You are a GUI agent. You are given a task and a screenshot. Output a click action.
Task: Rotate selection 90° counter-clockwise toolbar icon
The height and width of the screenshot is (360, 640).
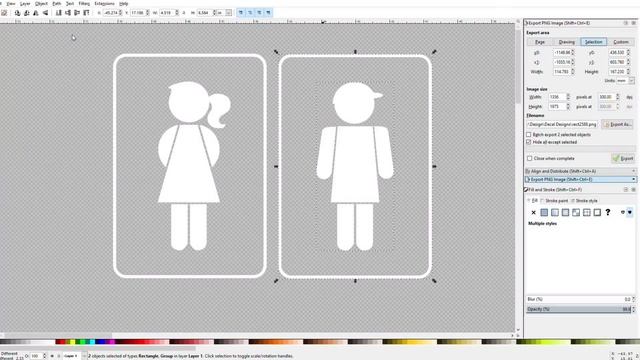coord(17,13)
